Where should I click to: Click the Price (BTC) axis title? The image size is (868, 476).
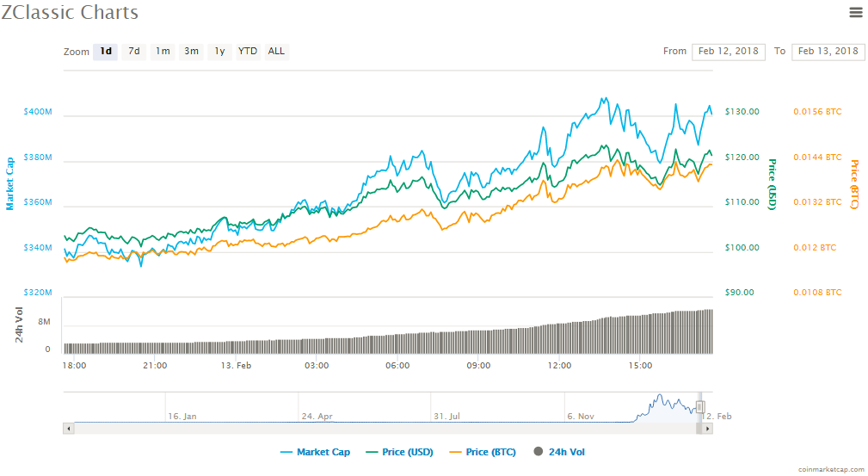[x=855, y=184]
